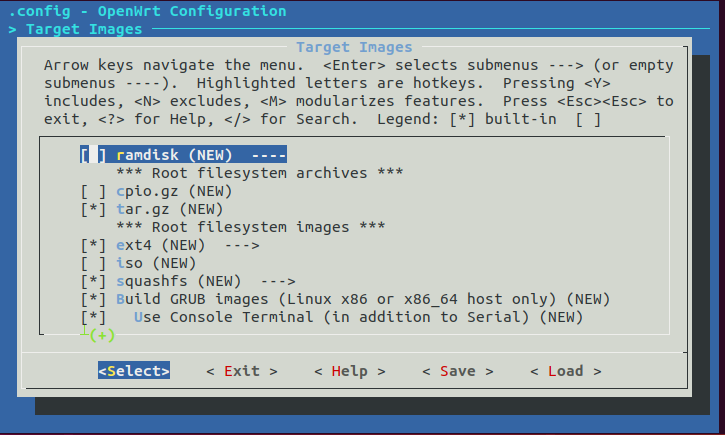
Task: Click the ramdisk empty submenu dashes
Action: pos(269,155)
